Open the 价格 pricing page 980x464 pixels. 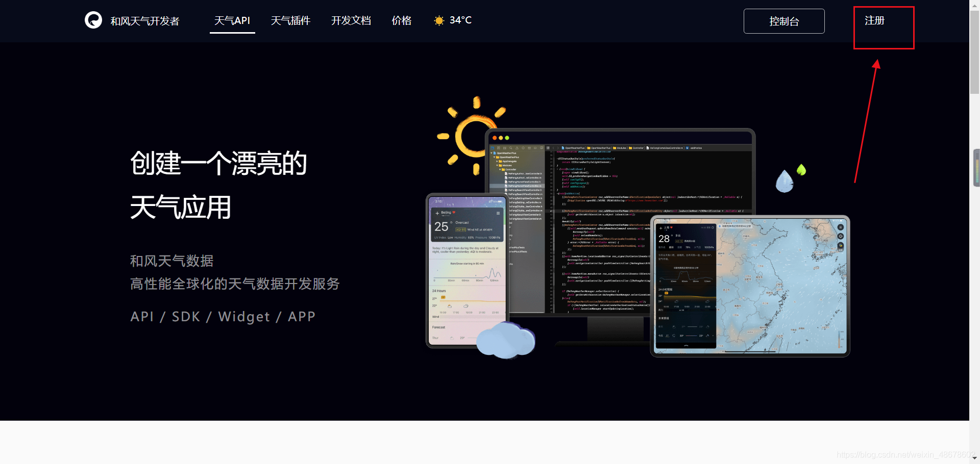tap(402, 20)
